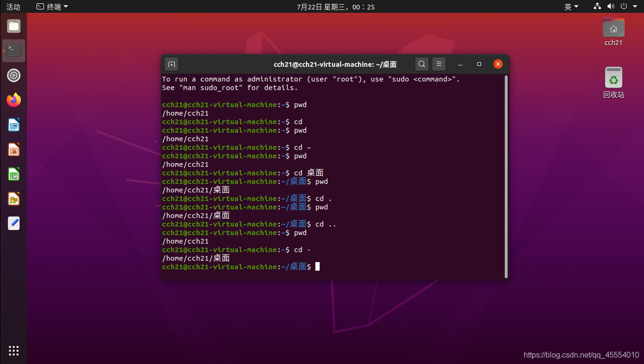Expand the system menu arrow
Image resolution: width=644 pixels, height=364 pixels.
(x=634, y=7)
